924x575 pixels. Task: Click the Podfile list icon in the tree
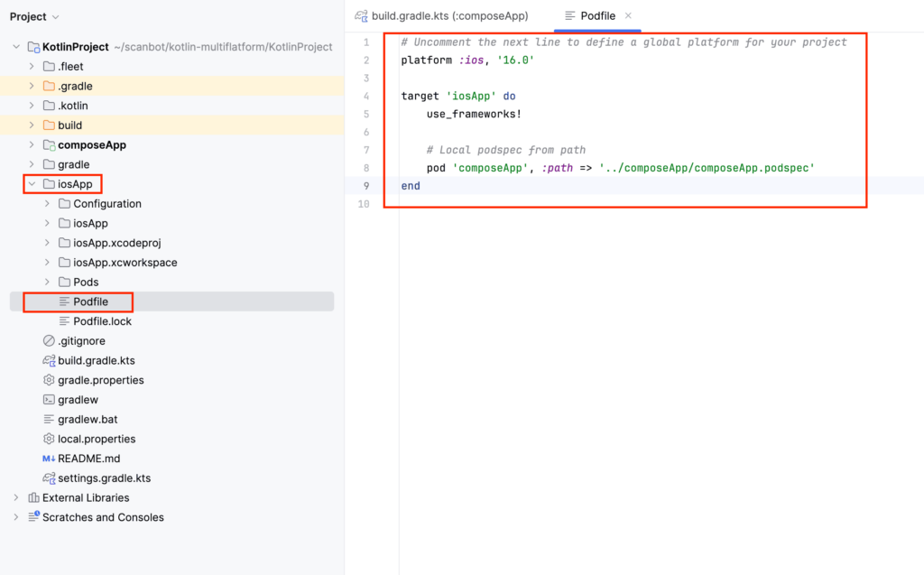tap(63, 301)
